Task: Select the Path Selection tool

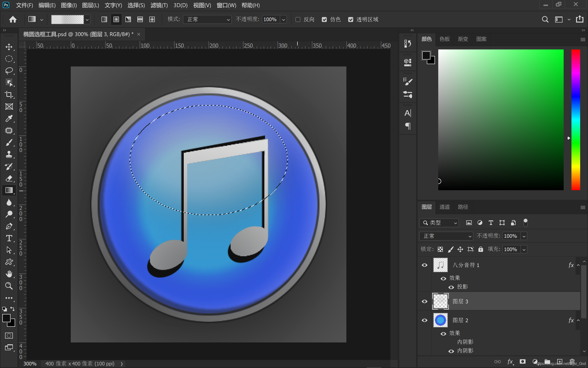Action: click(9, 250)
